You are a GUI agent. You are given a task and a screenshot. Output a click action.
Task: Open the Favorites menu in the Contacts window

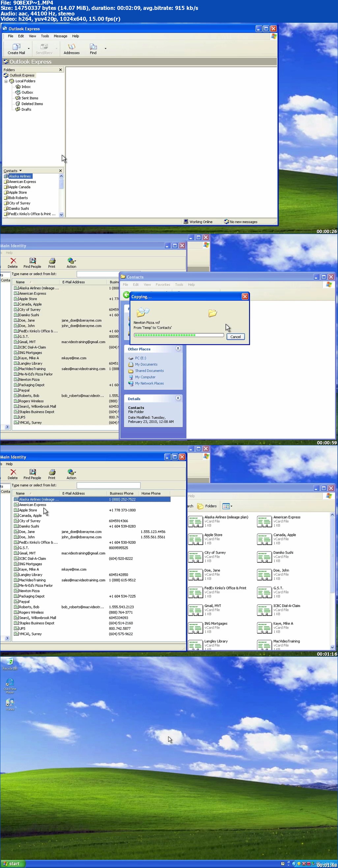(163, 285)
